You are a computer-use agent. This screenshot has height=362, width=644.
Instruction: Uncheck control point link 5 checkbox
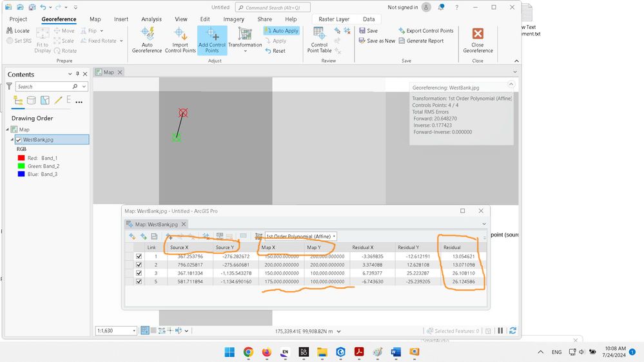139,281
